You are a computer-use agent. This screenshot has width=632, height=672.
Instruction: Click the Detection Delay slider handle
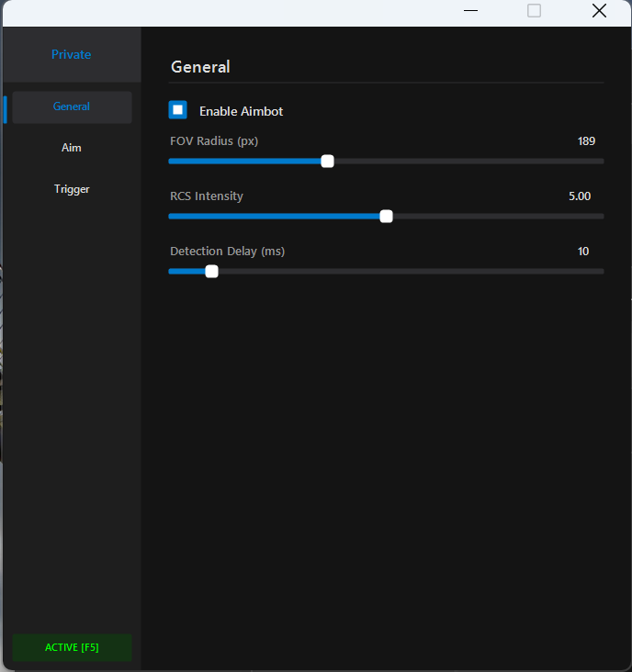[x=212, y=271]
